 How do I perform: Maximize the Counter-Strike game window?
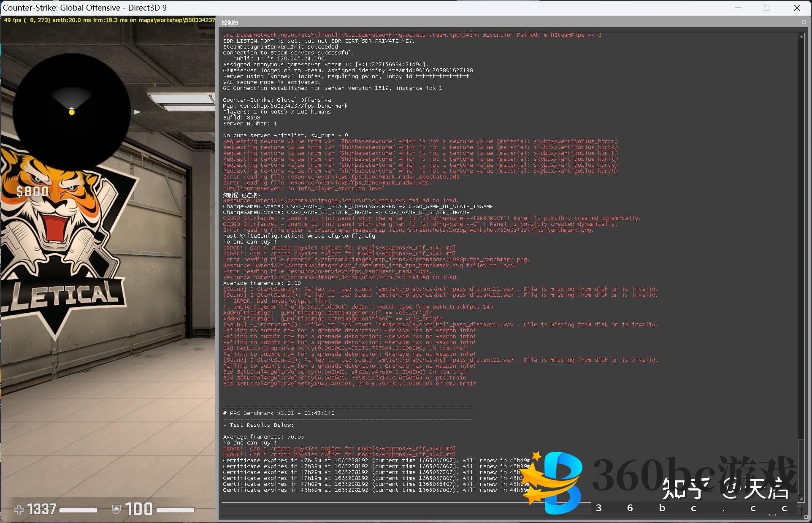coord(767,8)
